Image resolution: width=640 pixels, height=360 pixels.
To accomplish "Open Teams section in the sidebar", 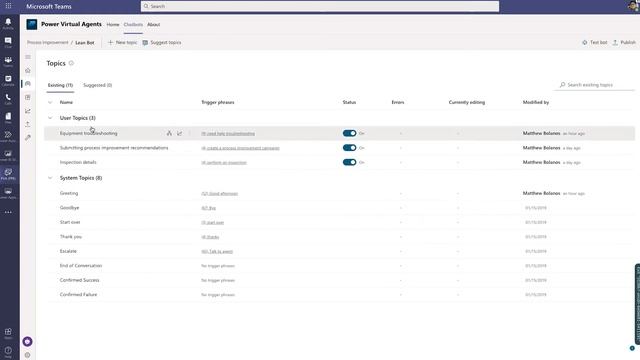I will pyautogui.click(x=8, y=61).
